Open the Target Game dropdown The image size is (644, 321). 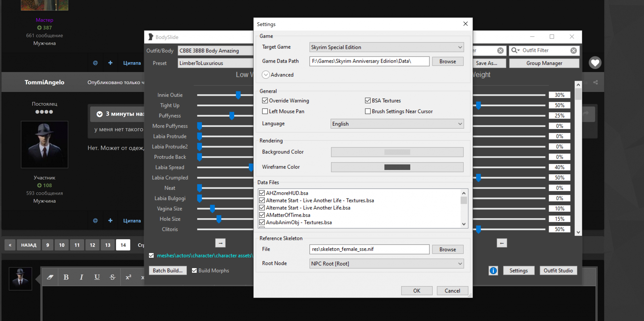pos(386,47)
